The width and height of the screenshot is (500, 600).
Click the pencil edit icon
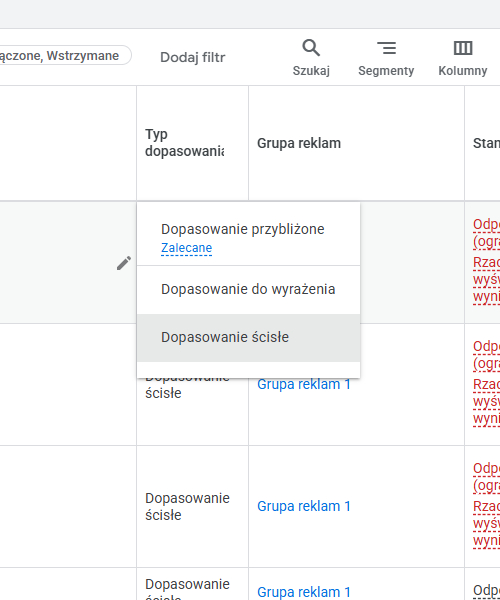(124, 263)
